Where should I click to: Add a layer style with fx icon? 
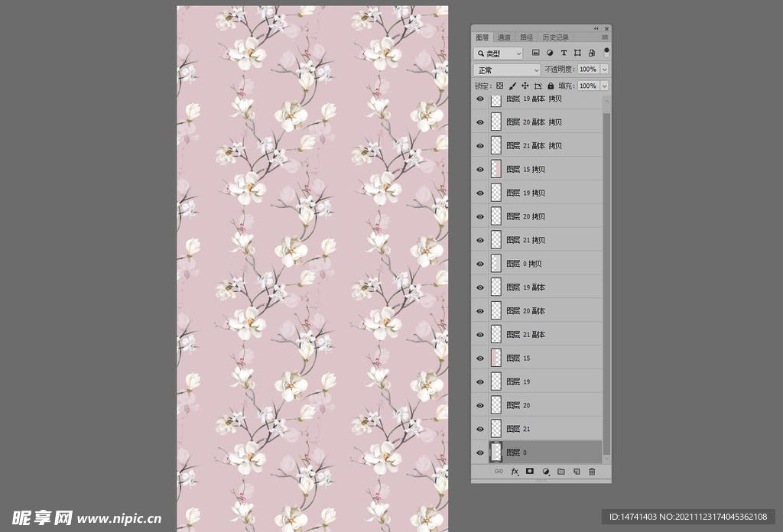515,472
